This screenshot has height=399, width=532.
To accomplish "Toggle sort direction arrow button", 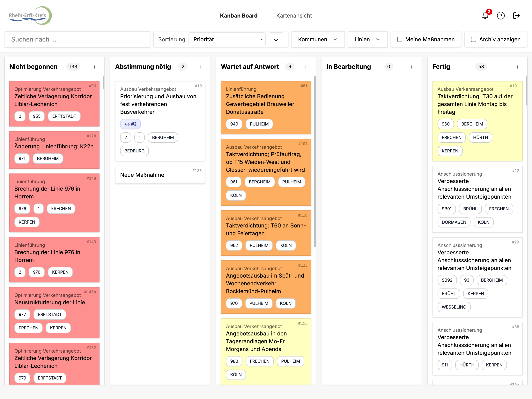I will (x=276, y=39).
